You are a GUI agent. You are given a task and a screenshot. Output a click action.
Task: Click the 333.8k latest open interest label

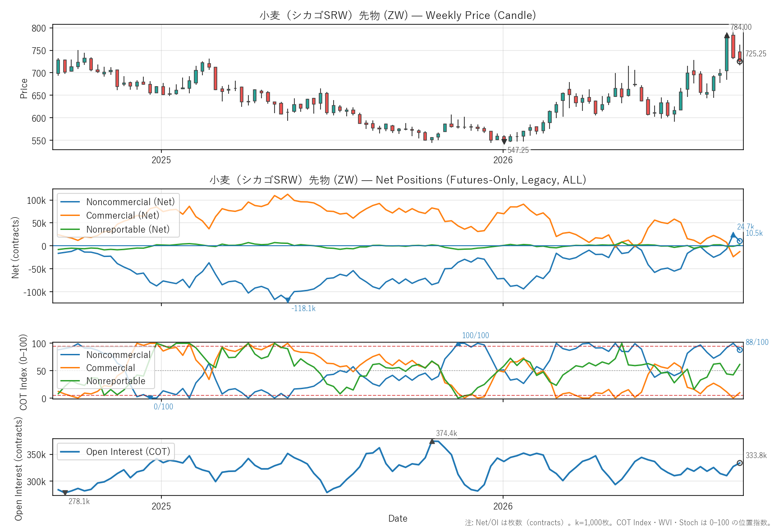pos(756,455)
